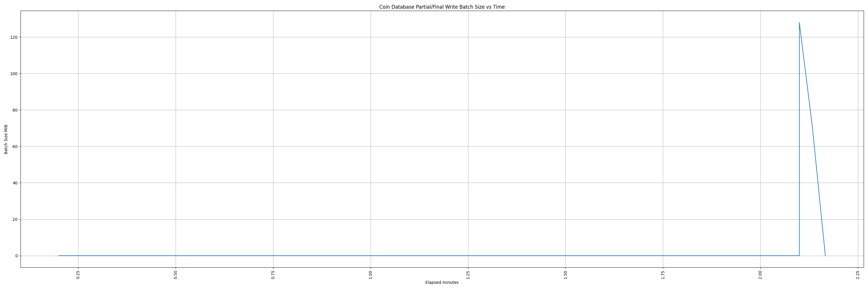Click the x-axis tick label 2.25
868x289 pixels.
(858, 275)
